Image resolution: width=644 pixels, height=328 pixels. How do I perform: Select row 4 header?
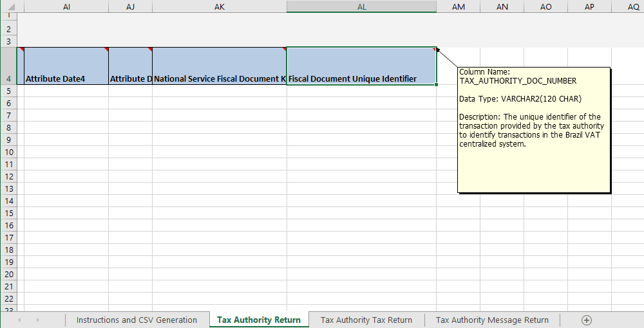click(x=8, y=66)
